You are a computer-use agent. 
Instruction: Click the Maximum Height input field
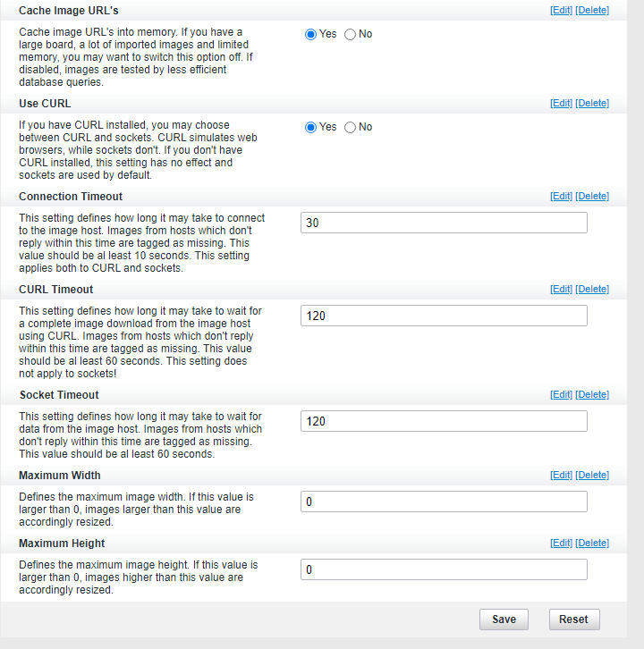[444, 569]
